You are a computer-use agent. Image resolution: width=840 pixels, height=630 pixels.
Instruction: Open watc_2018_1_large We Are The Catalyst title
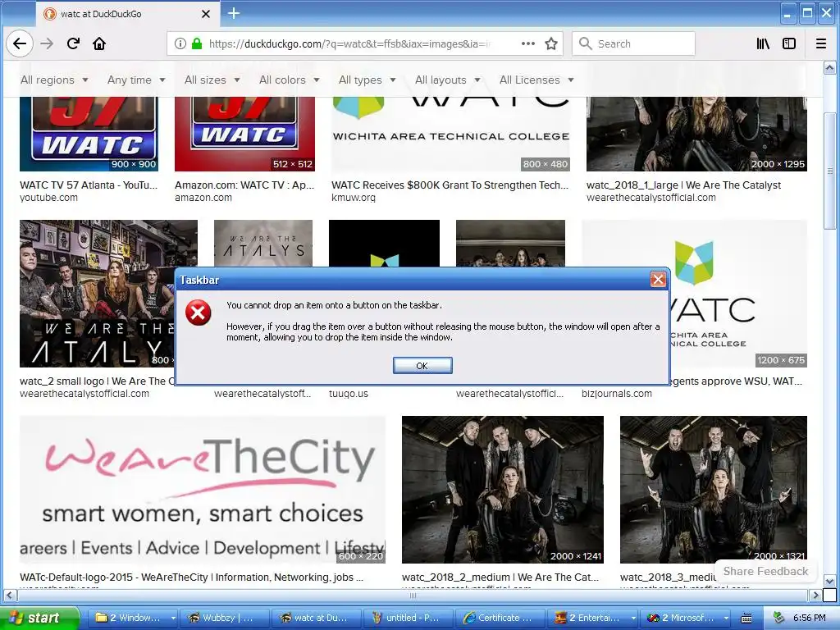point(683,185)
